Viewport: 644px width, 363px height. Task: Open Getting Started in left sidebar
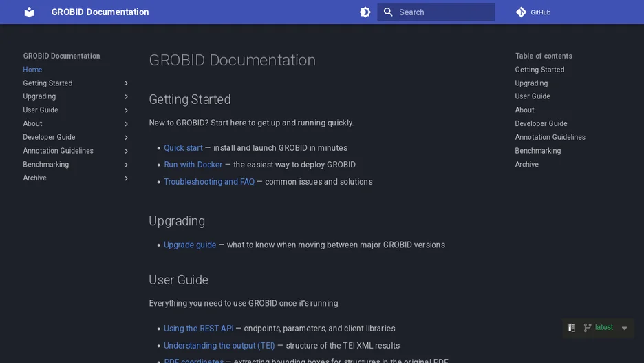[x=47, y=83]
